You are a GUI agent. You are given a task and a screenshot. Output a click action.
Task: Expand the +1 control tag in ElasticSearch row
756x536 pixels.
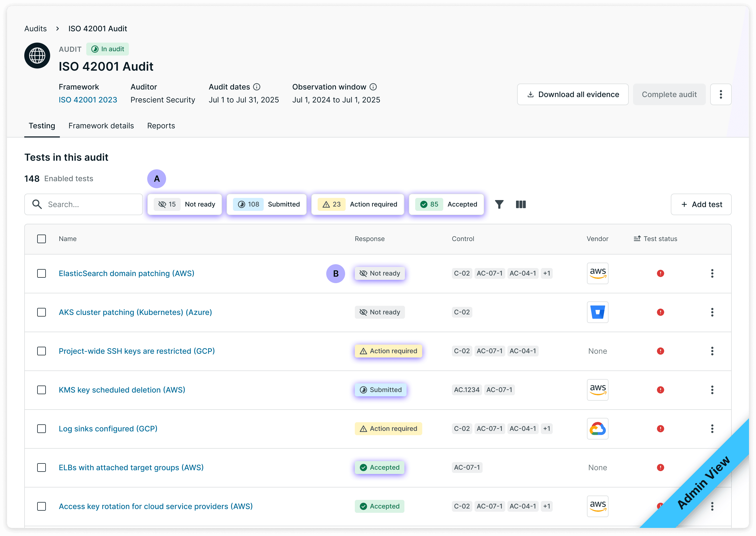tap(547, 273)
